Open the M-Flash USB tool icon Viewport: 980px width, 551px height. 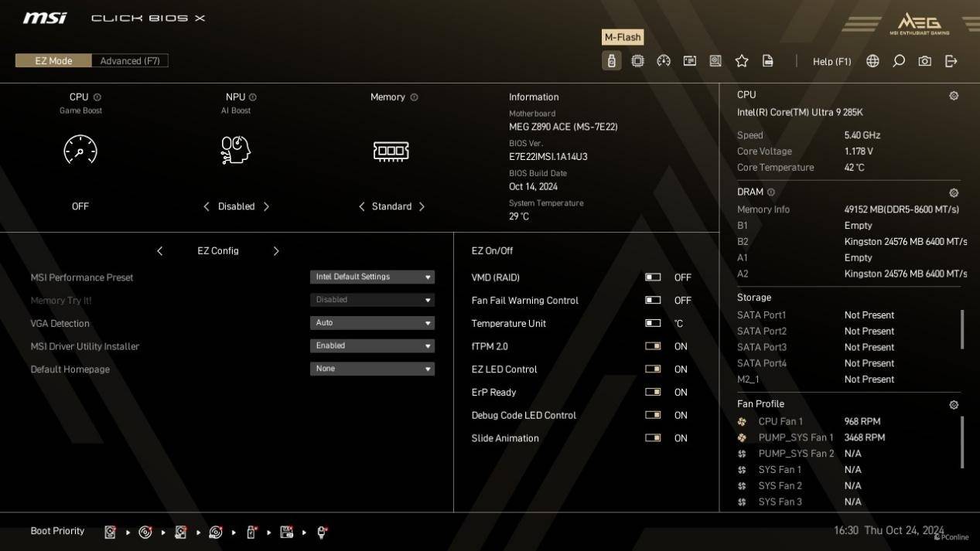(611, 61)
